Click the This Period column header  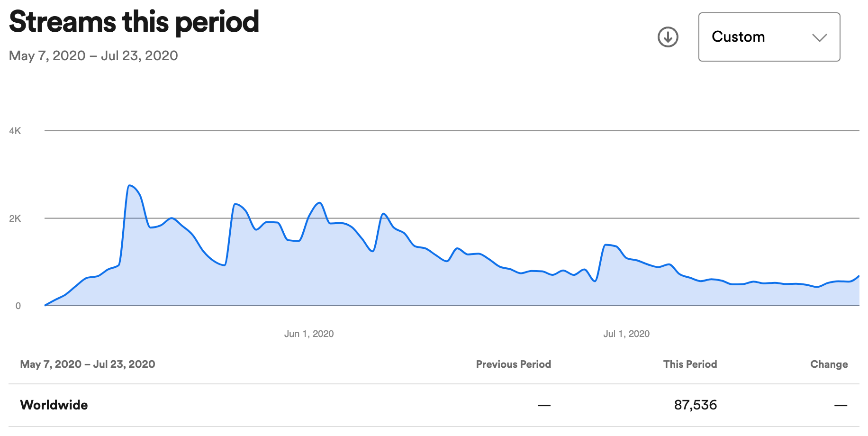tap(690, 364)
